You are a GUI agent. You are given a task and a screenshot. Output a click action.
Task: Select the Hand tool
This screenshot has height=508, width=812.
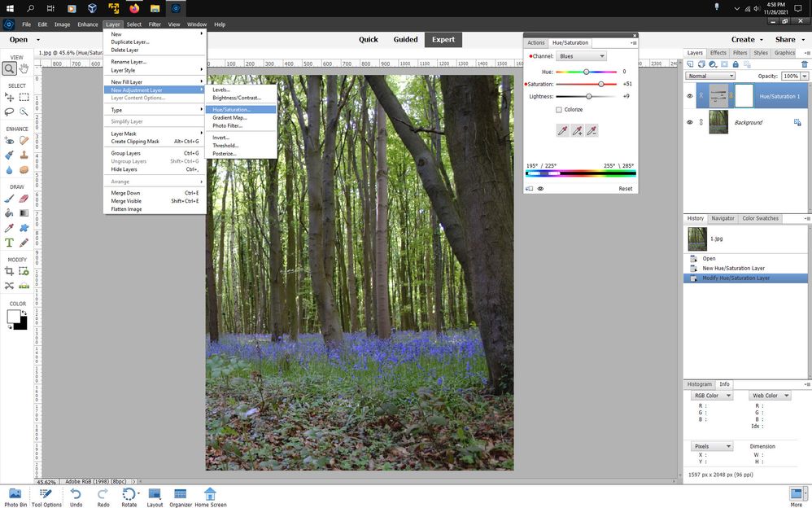click(24, 68)
